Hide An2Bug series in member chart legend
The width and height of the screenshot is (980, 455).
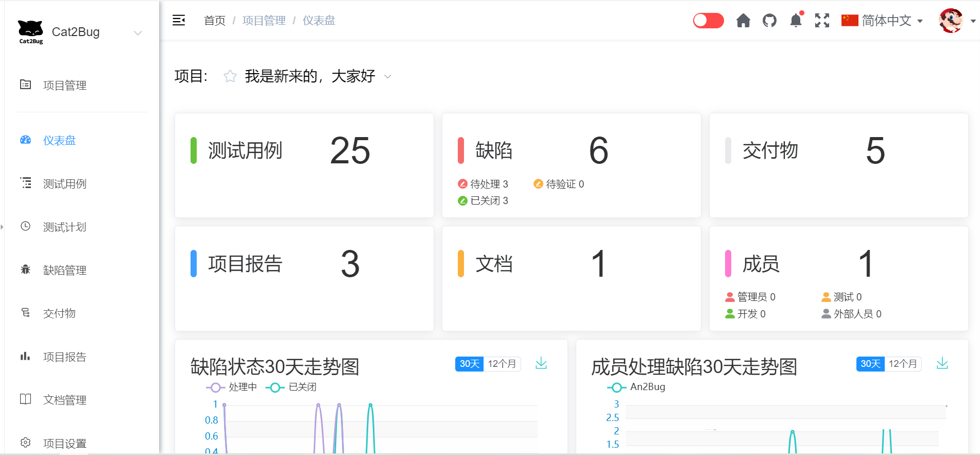637,387
